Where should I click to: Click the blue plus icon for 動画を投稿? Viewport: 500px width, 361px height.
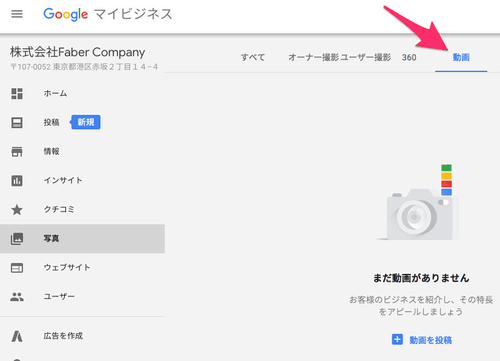pos(397,340)
